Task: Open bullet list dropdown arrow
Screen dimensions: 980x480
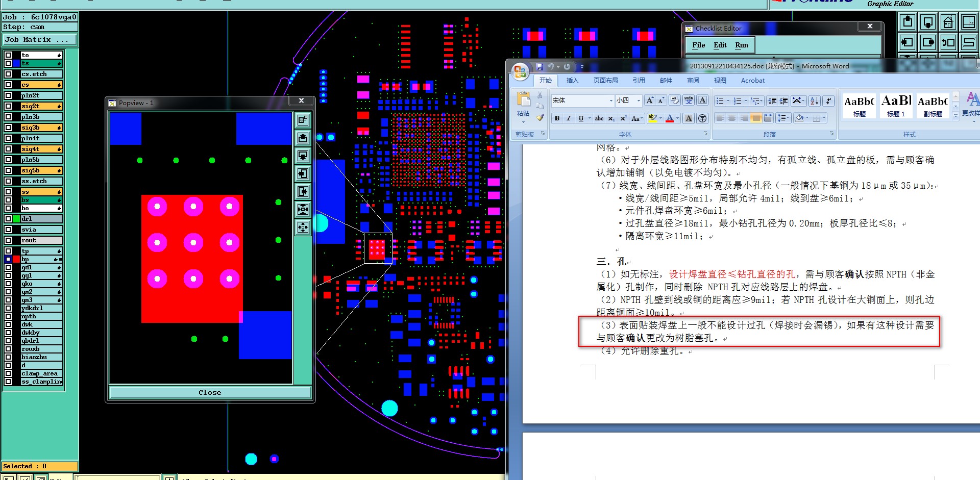Action: [728, 100]
